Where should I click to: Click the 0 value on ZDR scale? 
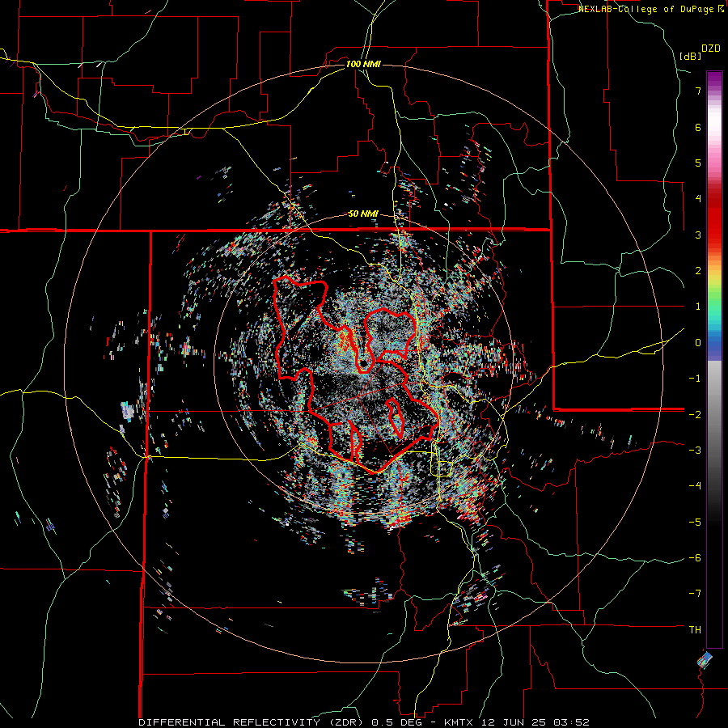pos(698,343)
